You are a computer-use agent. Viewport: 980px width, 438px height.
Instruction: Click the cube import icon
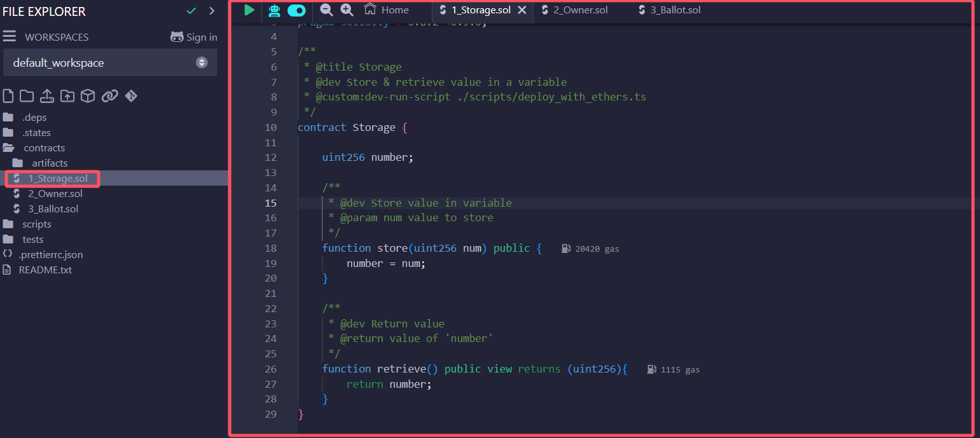click(88, 96)
